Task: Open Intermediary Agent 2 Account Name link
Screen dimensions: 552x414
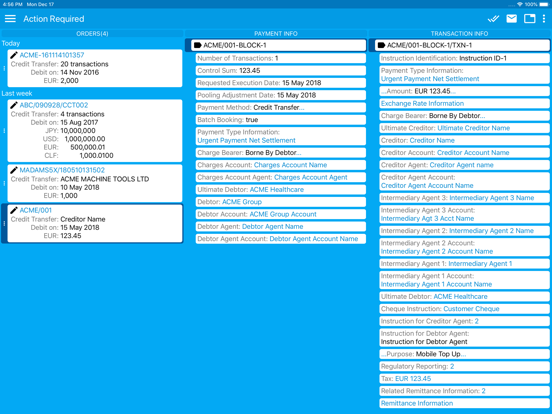Action: [437, 251]
